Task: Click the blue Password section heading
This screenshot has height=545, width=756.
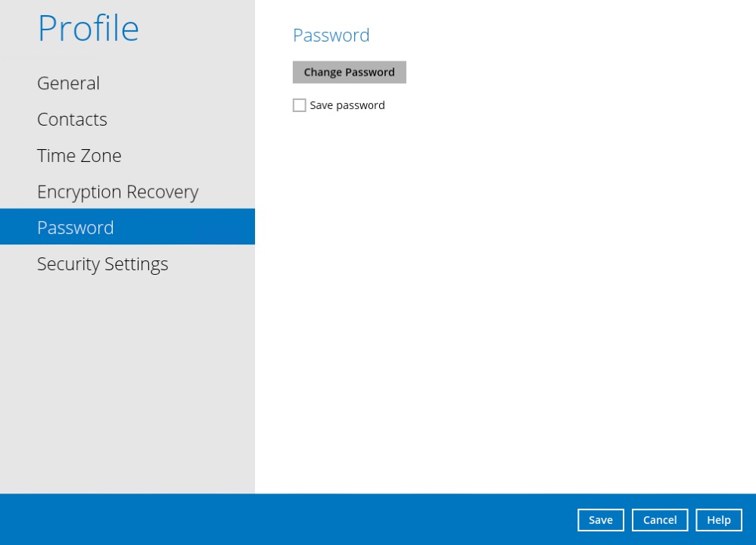Action: click(331, 36)
